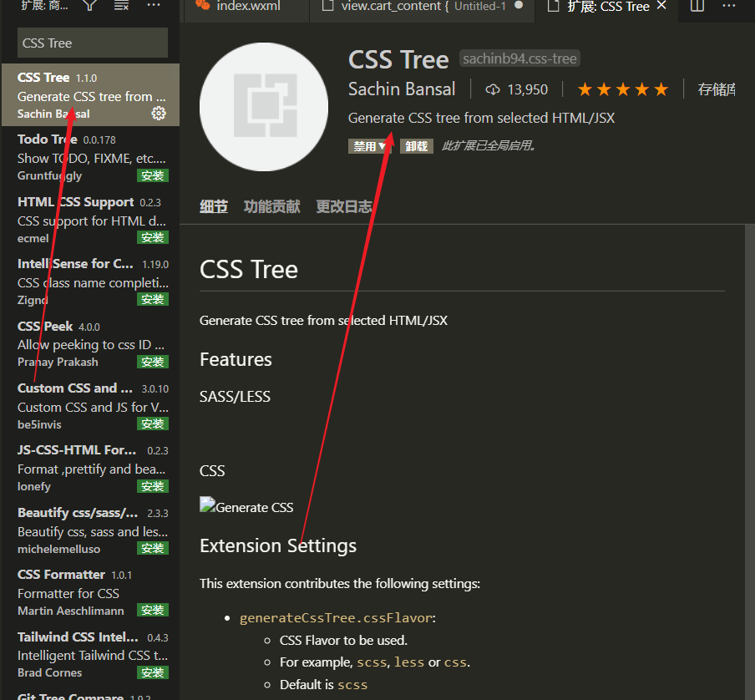This screenshot has width=755, height=700.
Task: Open the 禁用 disable dropdown
Action: (369, 146)
